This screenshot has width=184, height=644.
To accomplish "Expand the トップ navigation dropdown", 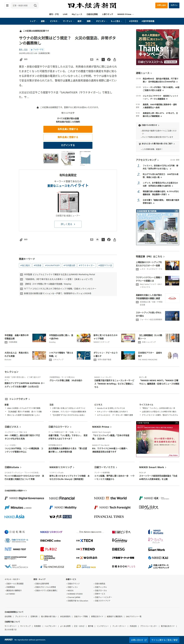I will click(x=34, y=21).
